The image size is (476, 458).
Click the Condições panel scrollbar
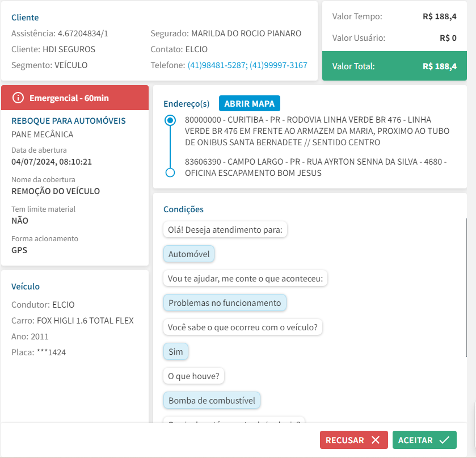466,288
